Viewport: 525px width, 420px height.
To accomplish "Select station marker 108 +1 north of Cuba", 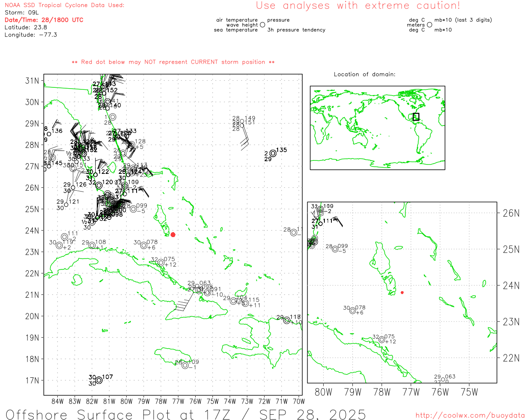I will click(92, 245).
